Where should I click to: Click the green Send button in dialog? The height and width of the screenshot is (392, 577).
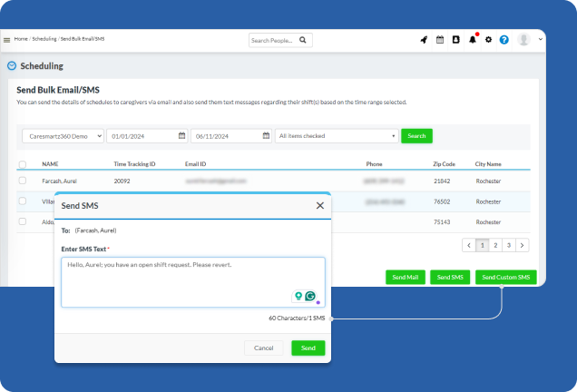pyautogui.click(x=308, y=348)
